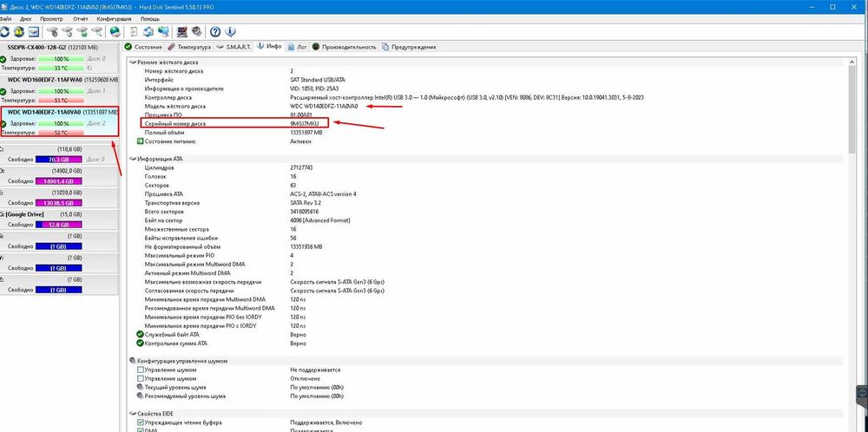Screen dimensions: 868x432
Task: Click the firmware value 81.00A81
Action: 302,115
